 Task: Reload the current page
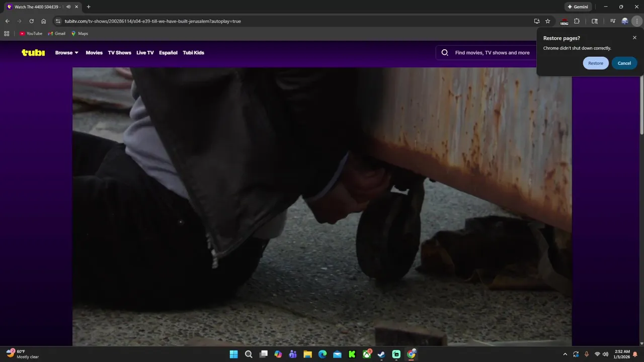[x=31, y=21]
